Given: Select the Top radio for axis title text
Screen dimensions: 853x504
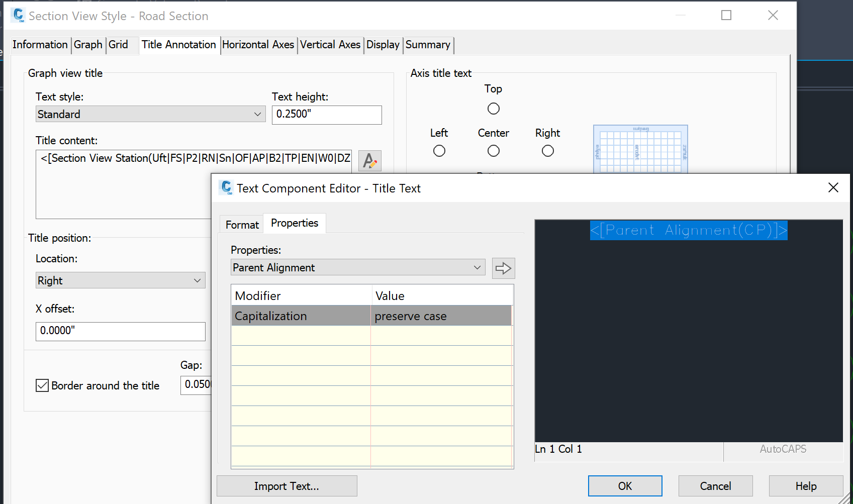Looking at the screenshot, I should [x=493, y=108].
